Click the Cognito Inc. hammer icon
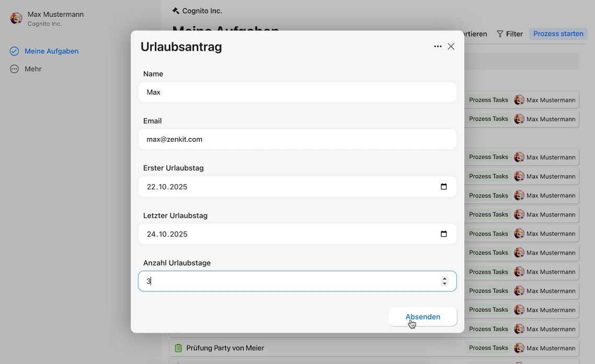Image resolution: width=595 pixels, height=364 pixels. [x=176, y=11]
